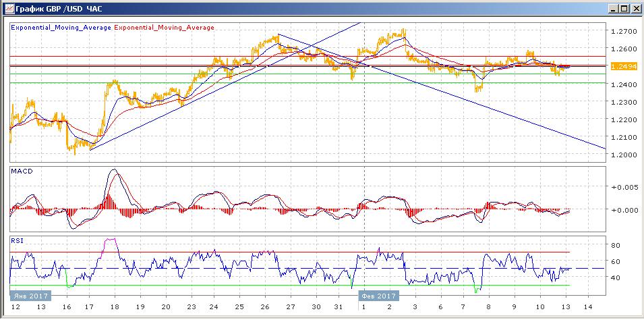Select the Фев 2017 month marker

(378, 296)
